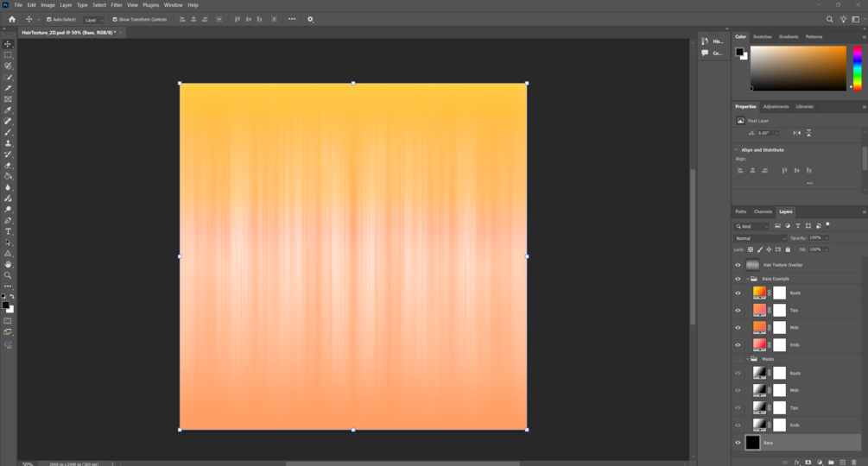Switch to the Channels tab
Image resolution: width=868 pixels, height=466 pixels.
763,211
